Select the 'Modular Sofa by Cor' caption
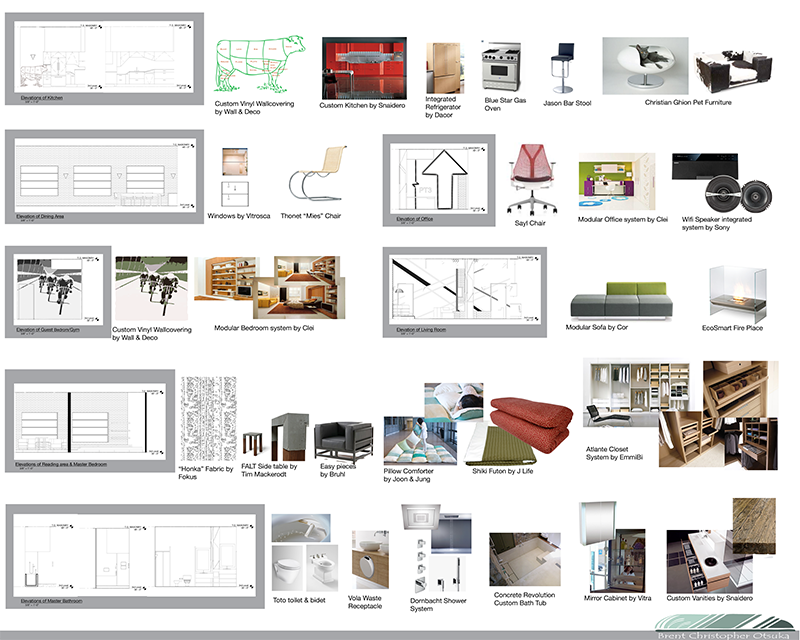Screen dimensions: 800x640 point(596,327)
